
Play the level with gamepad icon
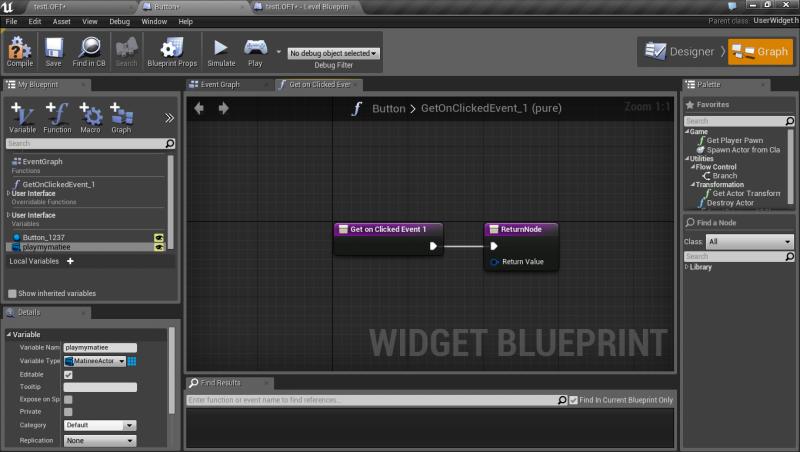[255, 52]
